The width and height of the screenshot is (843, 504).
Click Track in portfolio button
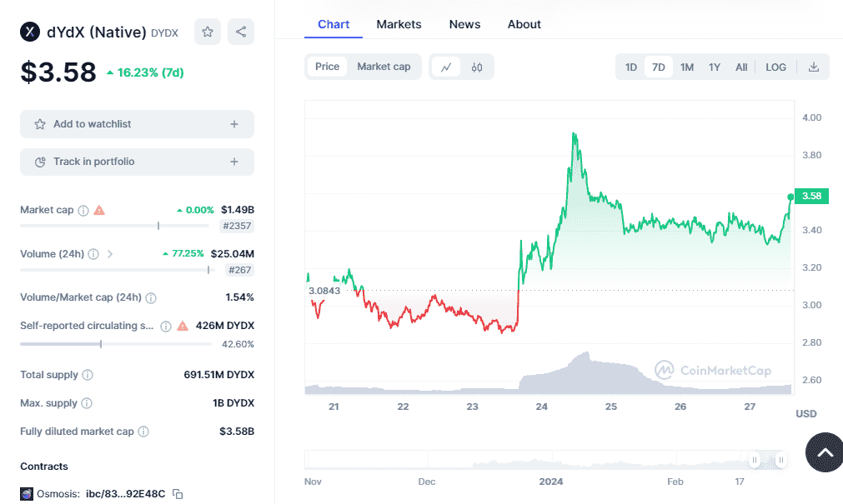(x=137, y=162)
